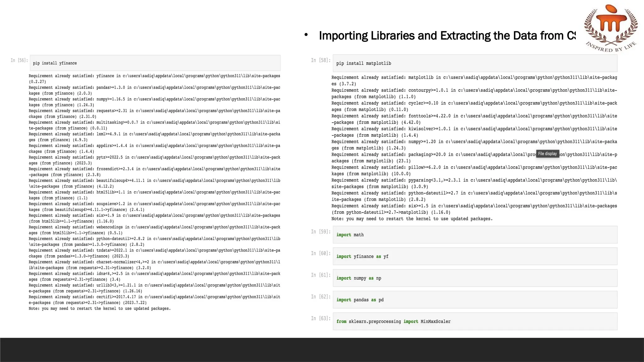Screen dimensions: 644x362
Task: Click the matplotlib restart kernel note
Action: [x=412, y=219]
